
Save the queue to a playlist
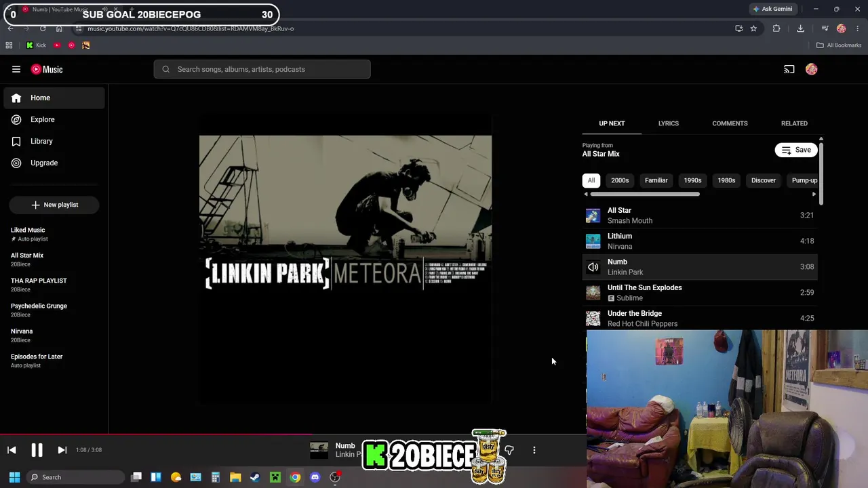(796, 150)
